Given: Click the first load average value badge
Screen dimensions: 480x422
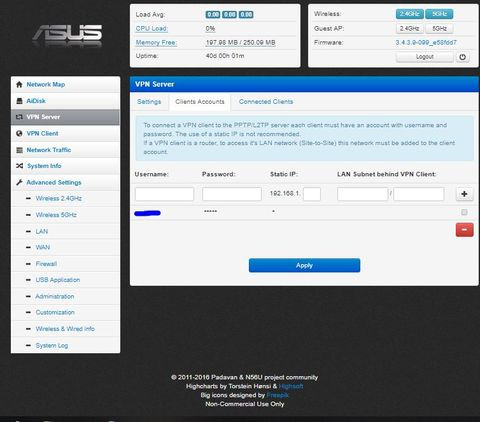Looking at the screenshot, I should point(213,14).
